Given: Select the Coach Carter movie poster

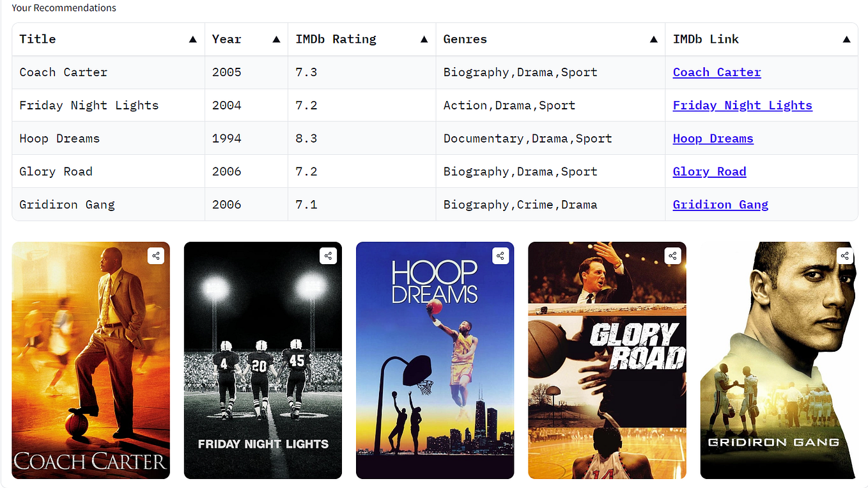Looking at the screenshot, I should click(x=91, y=360).
